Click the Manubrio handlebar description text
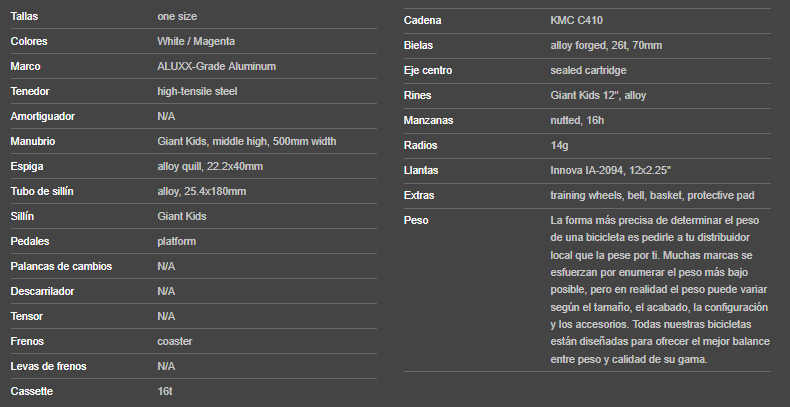This screenshot has width=790, height=407. pos(247,142)
